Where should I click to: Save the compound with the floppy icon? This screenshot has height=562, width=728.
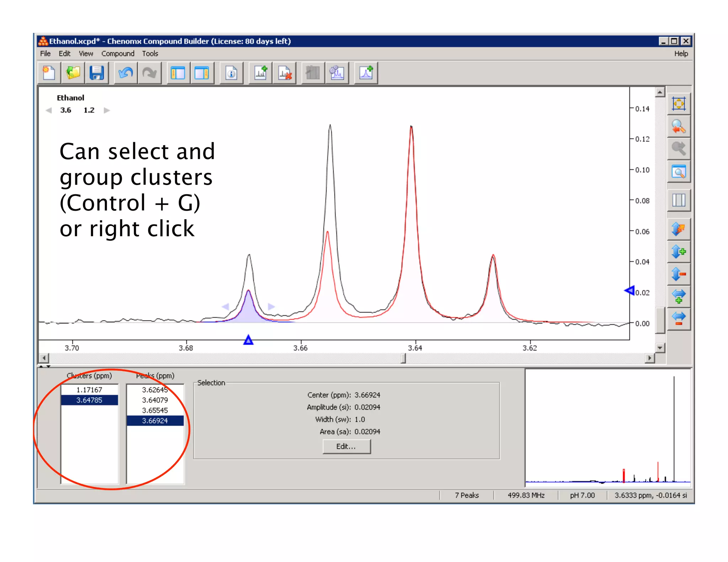[97, 73]
